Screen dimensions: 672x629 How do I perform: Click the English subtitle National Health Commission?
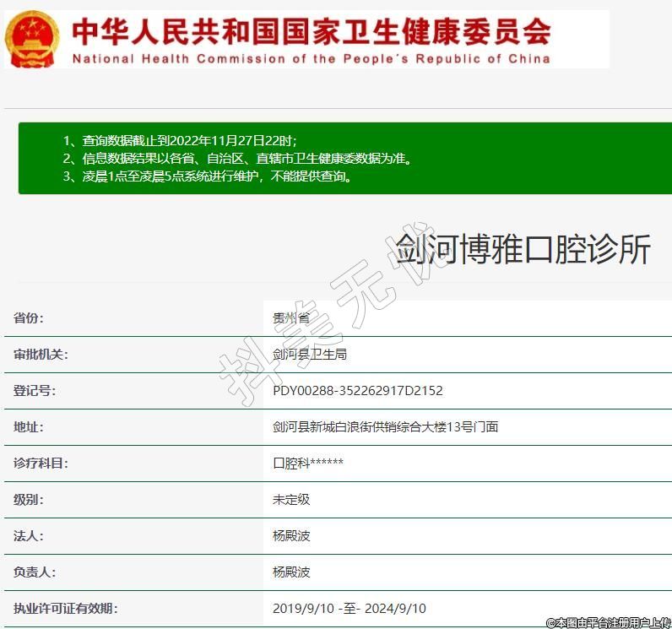[x=311, y=59]
